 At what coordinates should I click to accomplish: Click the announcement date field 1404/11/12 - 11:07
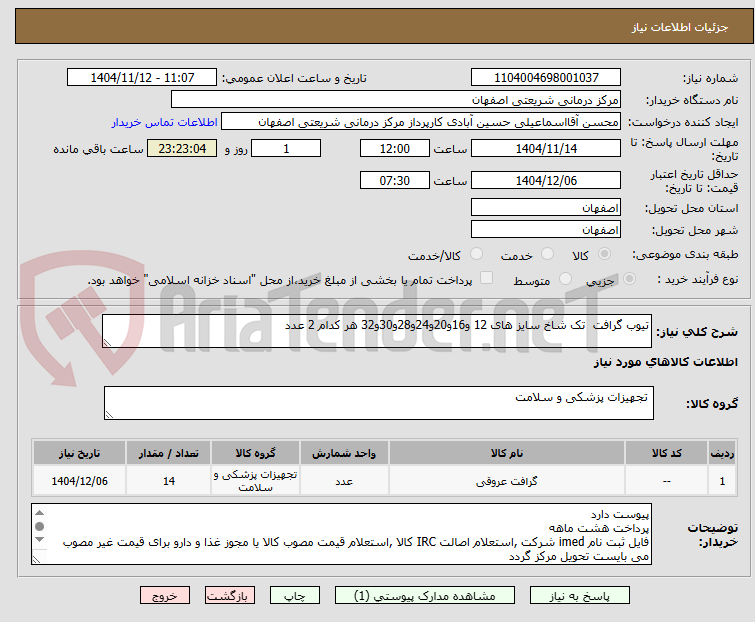142,78
